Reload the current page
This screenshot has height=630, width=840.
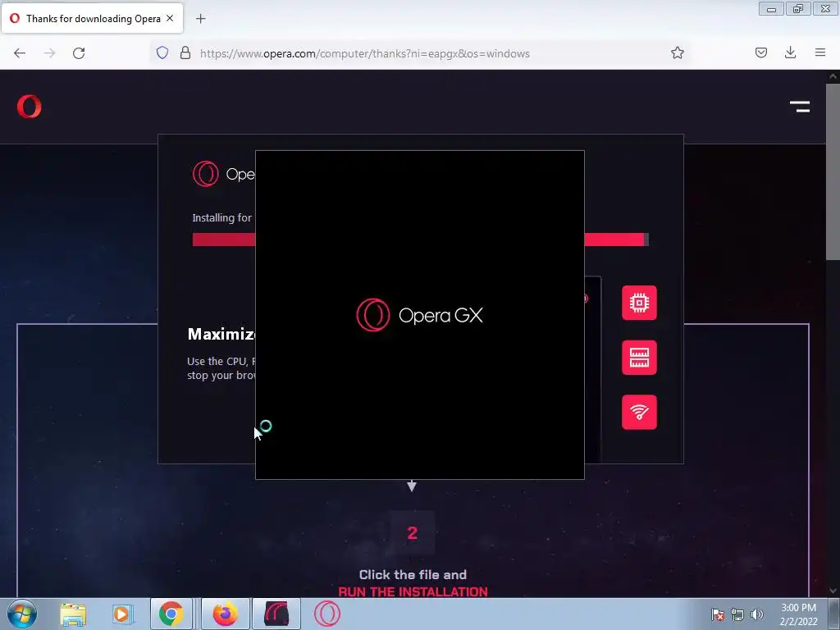pos(79,53)
